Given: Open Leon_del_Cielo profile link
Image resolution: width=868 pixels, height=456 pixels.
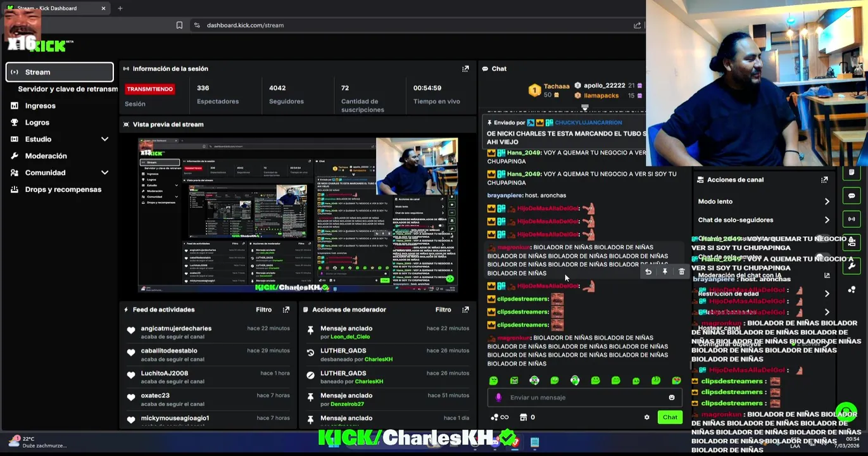Looking at the screenshot, I should tap(350, 337).
